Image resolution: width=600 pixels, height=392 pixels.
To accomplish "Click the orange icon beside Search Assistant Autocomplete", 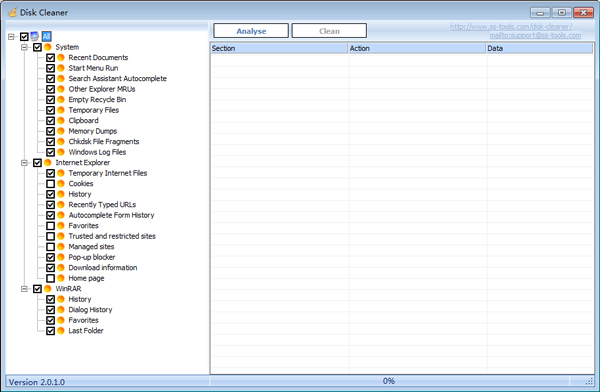I will pyautogui.click(x=60, y=78).
